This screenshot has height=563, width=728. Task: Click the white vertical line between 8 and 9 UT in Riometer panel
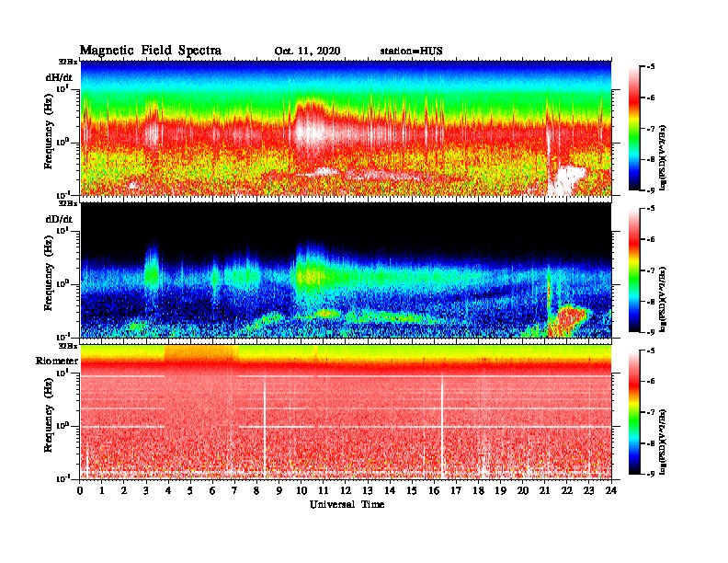click(265, 427)
